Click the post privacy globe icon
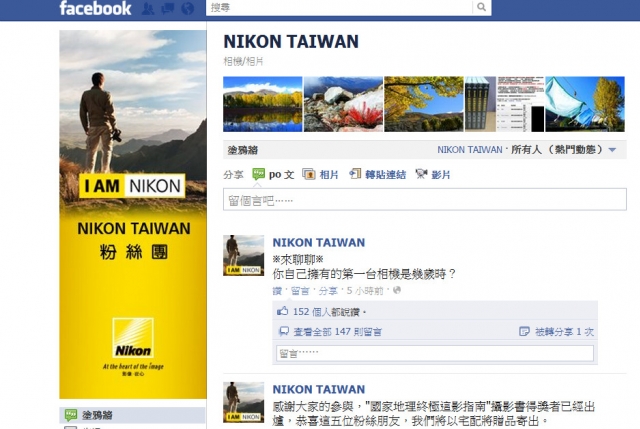The image size is (640, 429). (397, 290)
